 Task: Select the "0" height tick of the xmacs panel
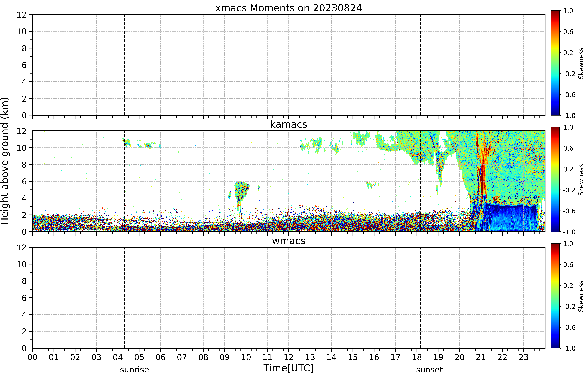point(24,115)
